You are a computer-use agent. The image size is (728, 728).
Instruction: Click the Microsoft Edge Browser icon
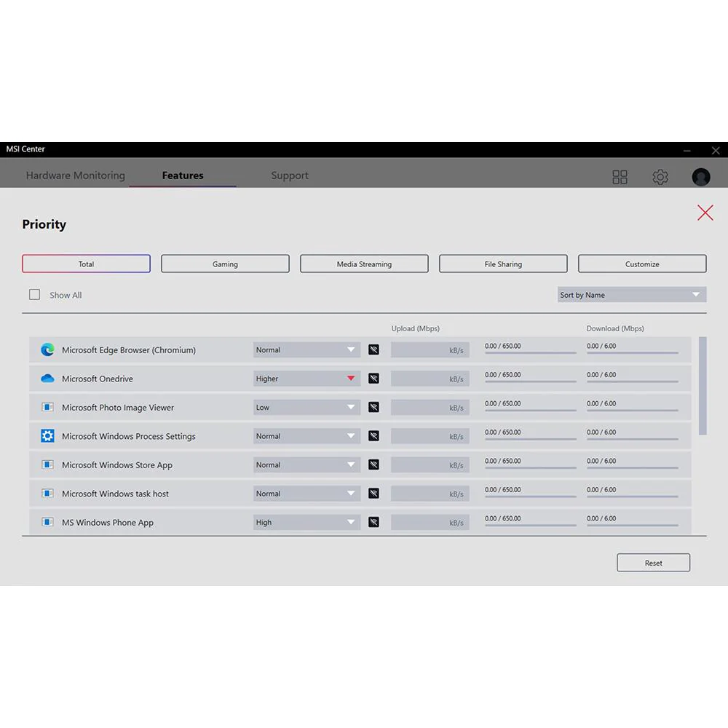(47, 349)
